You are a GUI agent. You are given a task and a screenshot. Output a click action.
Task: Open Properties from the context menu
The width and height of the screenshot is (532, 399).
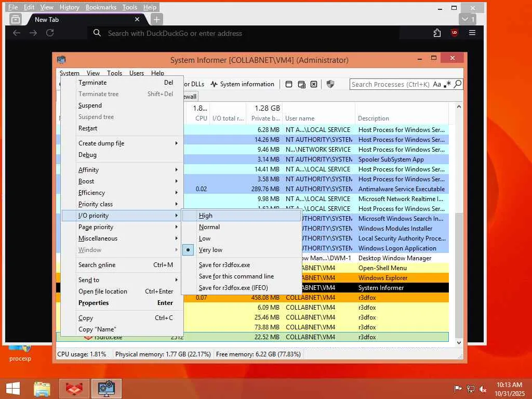(122, 303)
